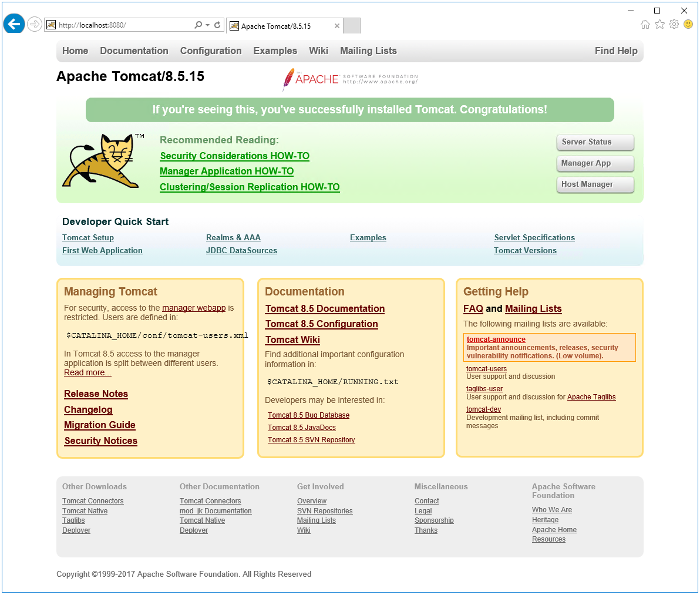This screenshot has width=700, height=595.
Task: Open the tomcat-announce mailing list link
Action: (x=496, y=339)
